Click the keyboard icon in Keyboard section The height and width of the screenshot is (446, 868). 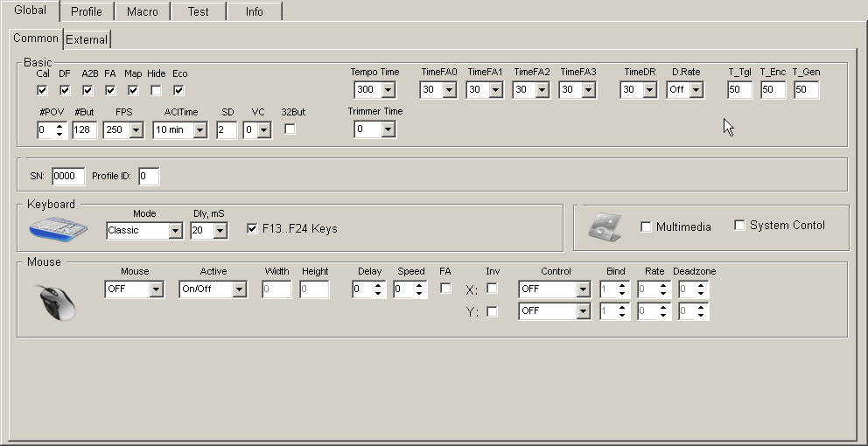click(59, 229)
